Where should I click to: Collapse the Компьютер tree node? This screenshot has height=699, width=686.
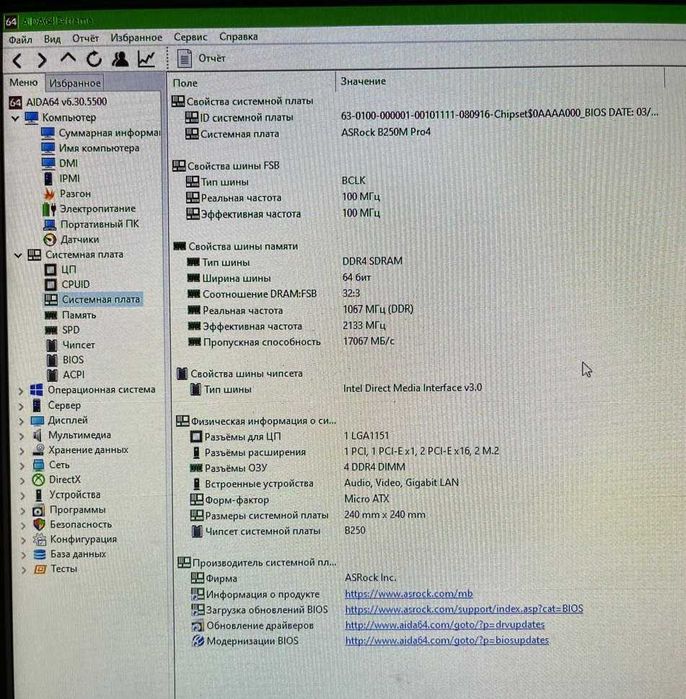click(x=15, y=118)
